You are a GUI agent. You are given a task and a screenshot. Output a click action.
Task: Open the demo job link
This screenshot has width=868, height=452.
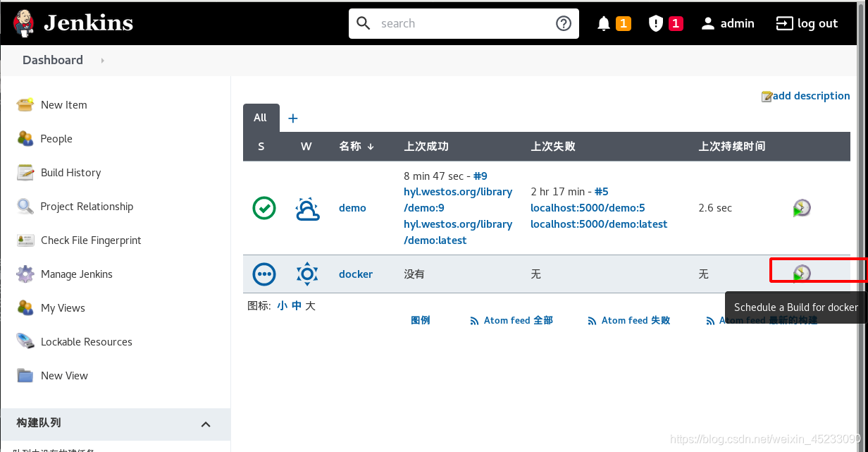click(352, 208)
